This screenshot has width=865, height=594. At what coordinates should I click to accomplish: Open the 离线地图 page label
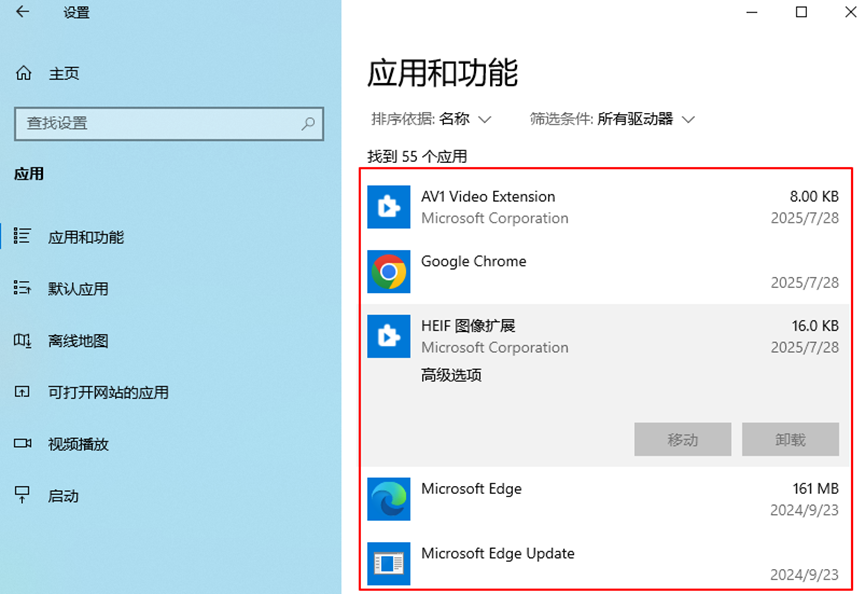tap(78, 341)
